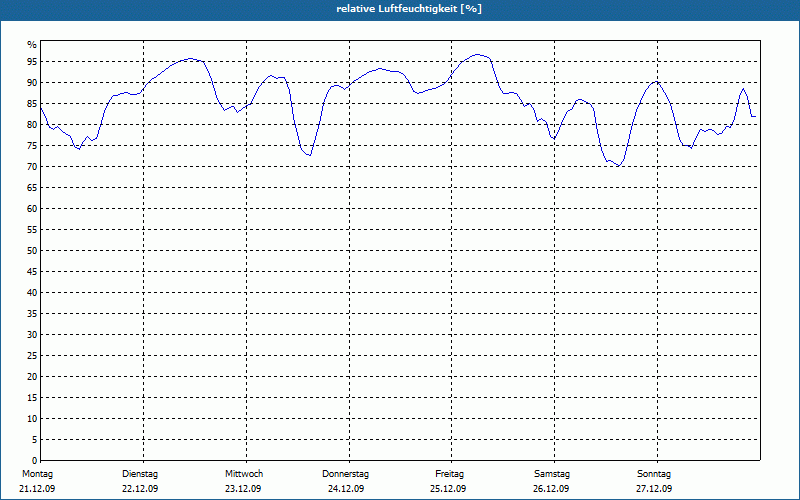Select the y-axis value '60'
Screen dimensions: 800x500
point(32,209)
